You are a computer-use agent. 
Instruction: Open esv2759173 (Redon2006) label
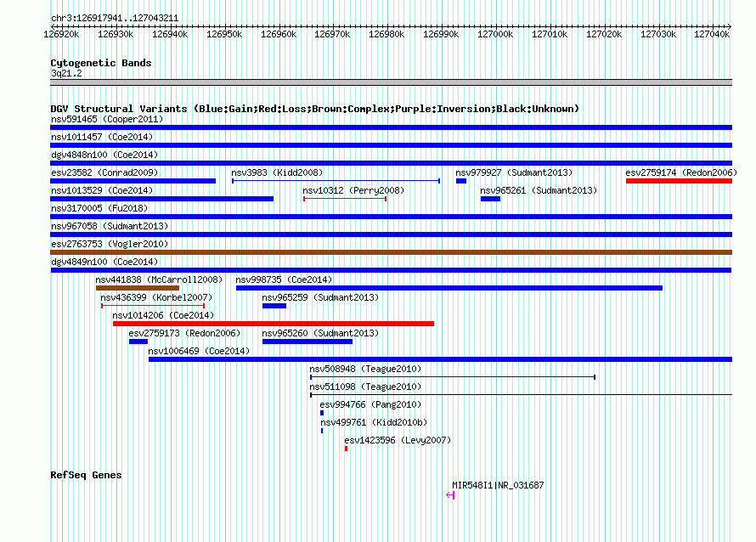pyautogui.click(x=184, y=333)
